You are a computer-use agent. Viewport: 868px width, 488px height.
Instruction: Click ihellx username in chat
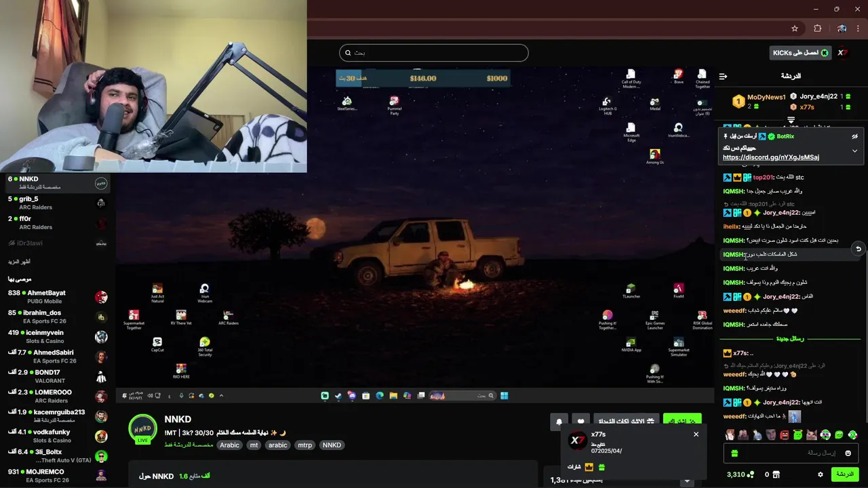pyautogui.click(x=732, y=226)
